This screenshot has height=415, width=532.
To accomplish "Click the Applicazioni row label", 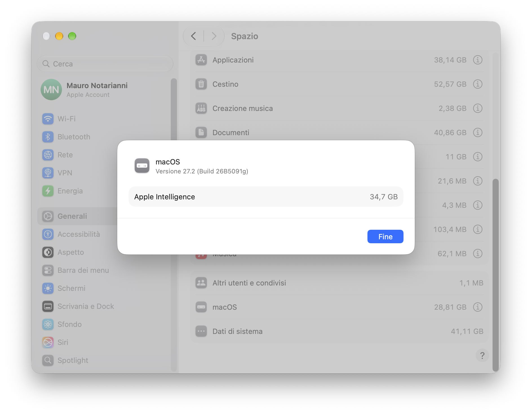I will [x=233, y=60].
